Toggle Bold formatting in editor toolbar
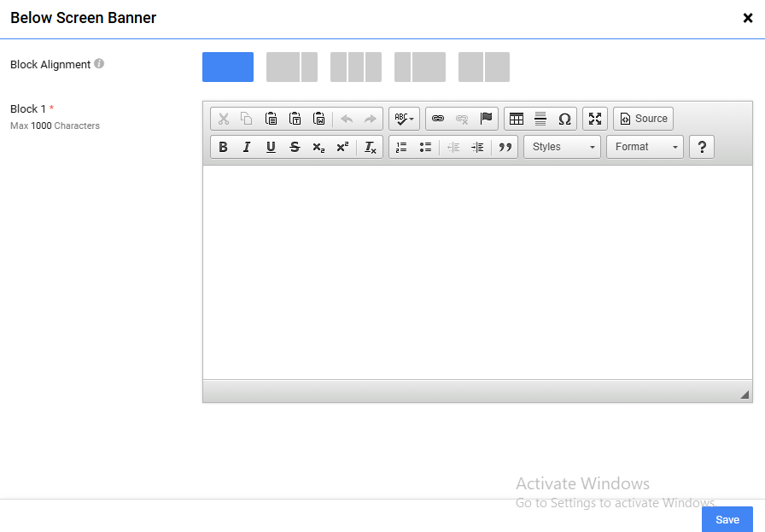Viewport: 765px width, 532px height. [x=223, y=147]
